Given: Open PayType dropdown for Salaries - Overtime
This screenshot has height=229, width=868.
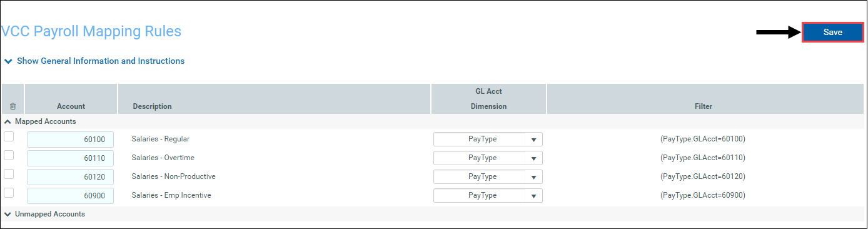Looking at the screenshot, I should coord(488,158).
